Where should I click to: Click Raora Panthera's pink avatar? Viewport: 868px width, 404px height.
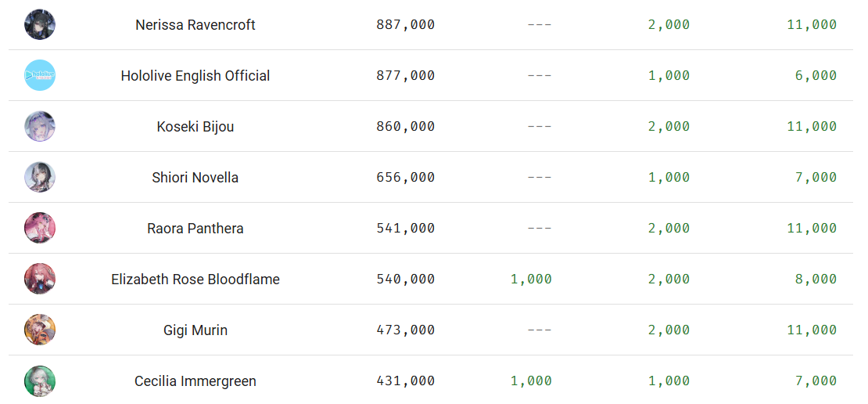click(40, 228)
